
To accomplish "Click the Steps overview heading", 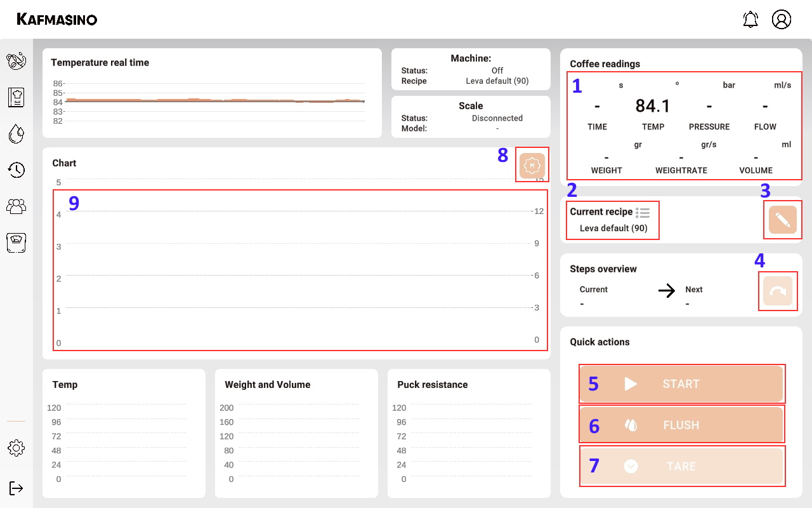I will (603, 269).
